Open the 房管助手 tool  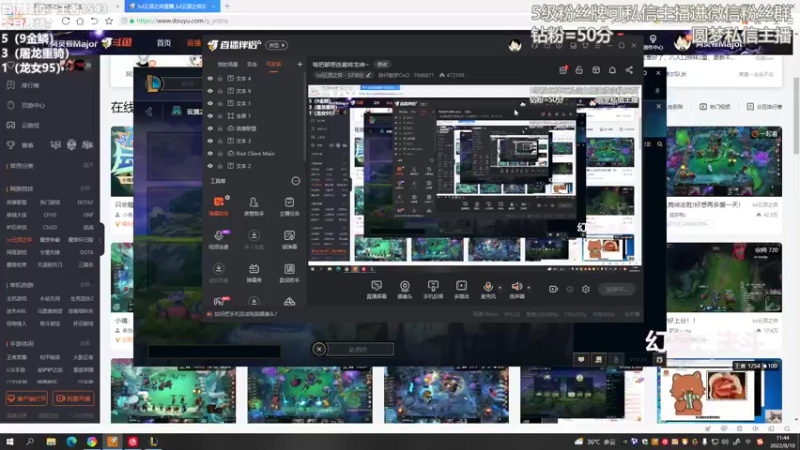click(254, 206)
